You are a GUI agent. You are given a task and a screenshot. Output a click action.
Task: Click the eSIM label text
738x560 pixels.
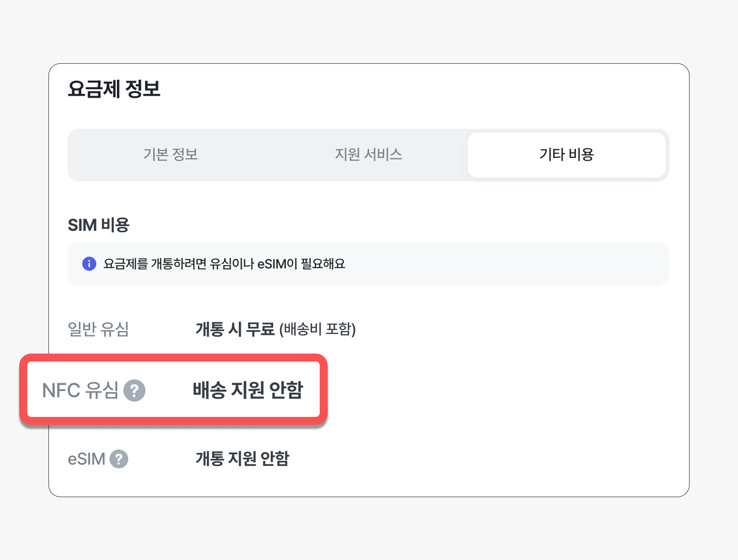pos(86,459)
